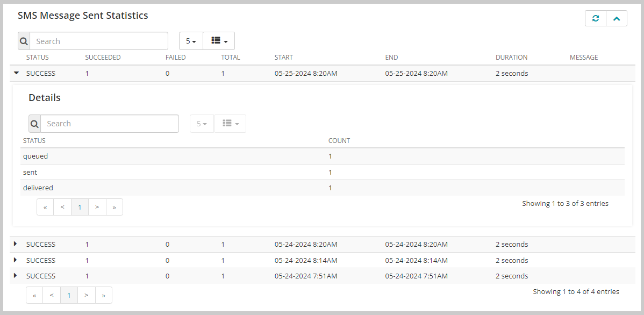
Task: Go to first page in main table pagination
Action: [x=35, y=295]
